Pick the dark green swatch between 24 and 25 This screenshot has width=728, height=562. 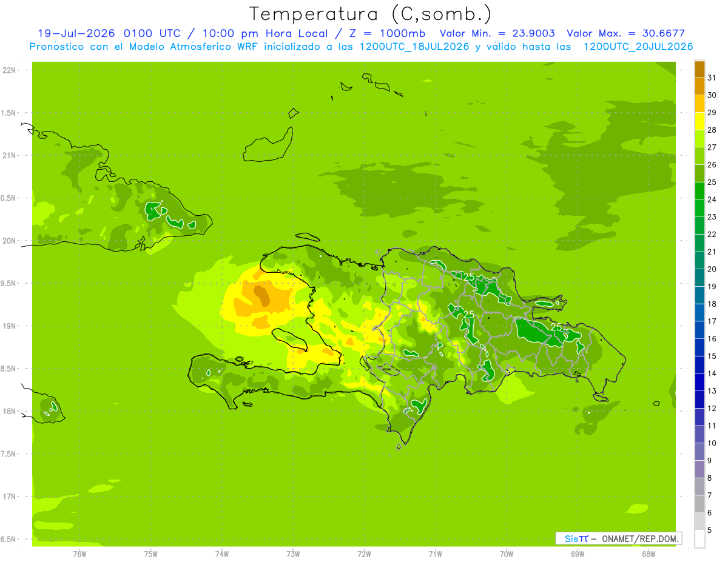pos(699,191)
